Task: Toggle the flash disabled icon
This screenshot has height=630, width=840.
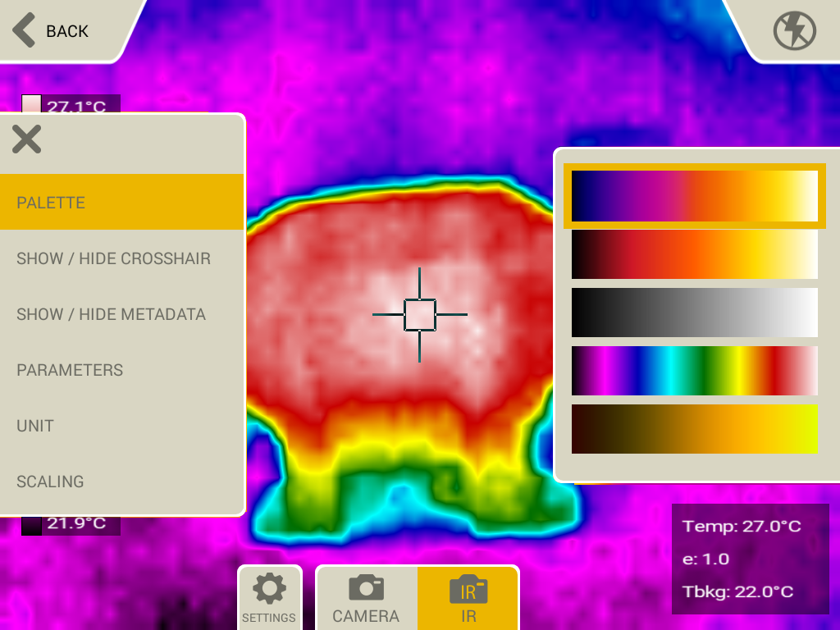Action: [795, 31]
